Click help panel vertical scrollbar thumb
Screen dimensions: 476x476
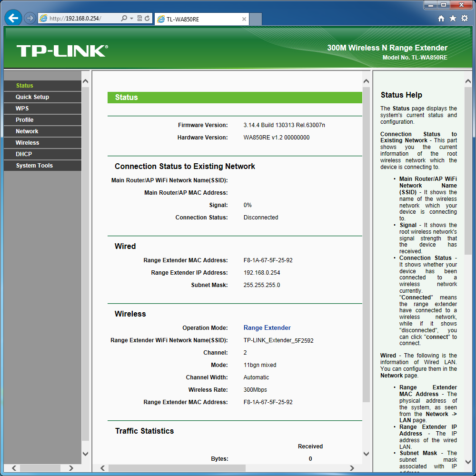468,171
